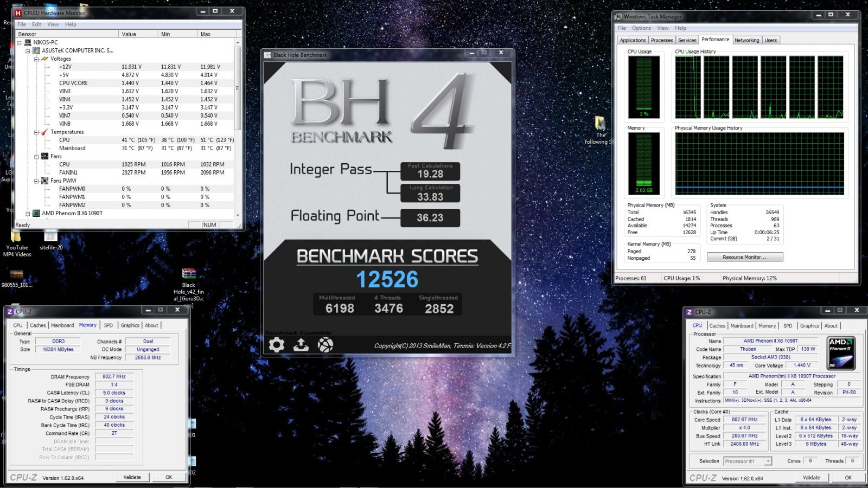Collapse the AMD Phenom II X6 1090T node
The image size is (868, 488).
point(28,213)
